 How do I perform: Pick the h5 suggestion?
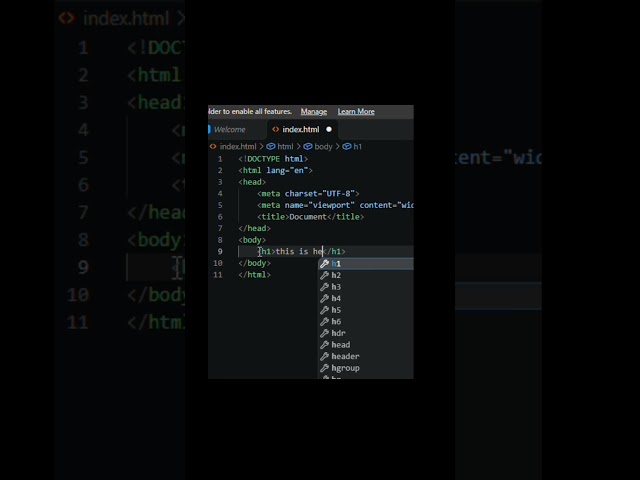pos(366,310)
